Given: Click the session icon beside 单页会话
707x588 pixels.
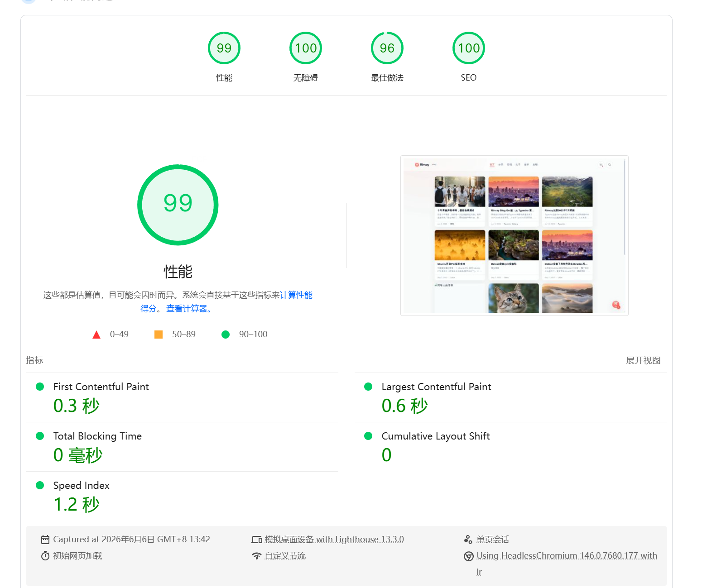Looking at the screenshot, I should (468, 540).
